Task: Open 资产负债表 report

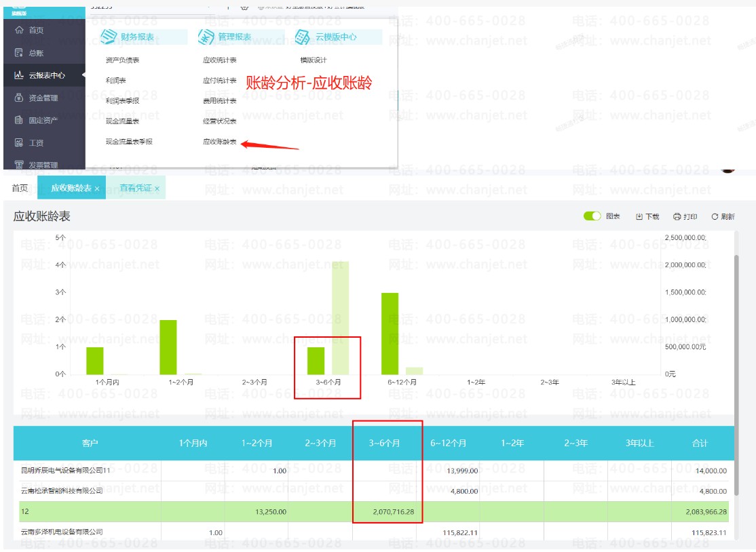Action: pos(122,60)
